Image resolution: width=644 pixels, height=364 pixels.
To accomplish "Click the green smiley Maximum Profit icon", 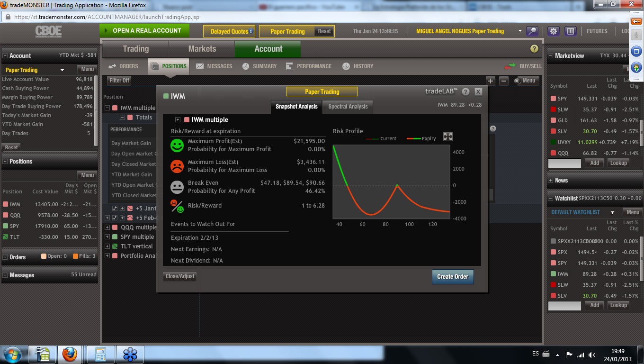I will 177,145.
